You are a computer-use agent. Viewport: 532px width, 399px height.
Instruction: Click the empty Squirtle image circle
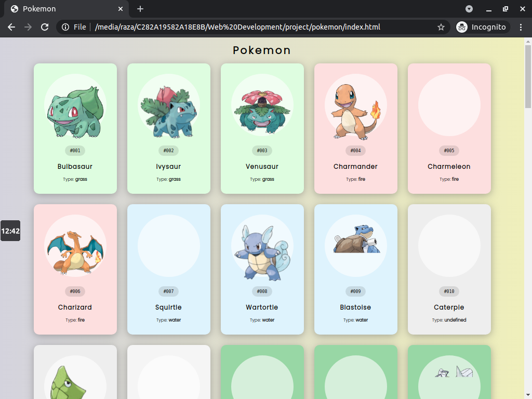[169, 246]
